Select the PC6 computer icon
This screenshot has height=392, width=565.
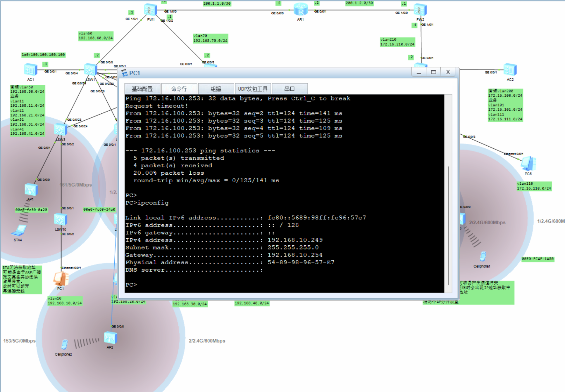point(528,164)
